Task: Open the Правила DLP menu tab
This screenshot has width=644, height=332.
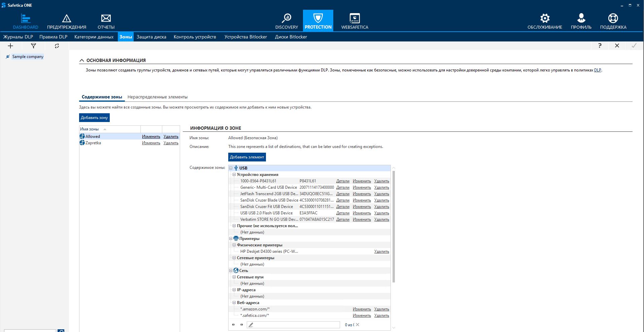Action: 53,37
